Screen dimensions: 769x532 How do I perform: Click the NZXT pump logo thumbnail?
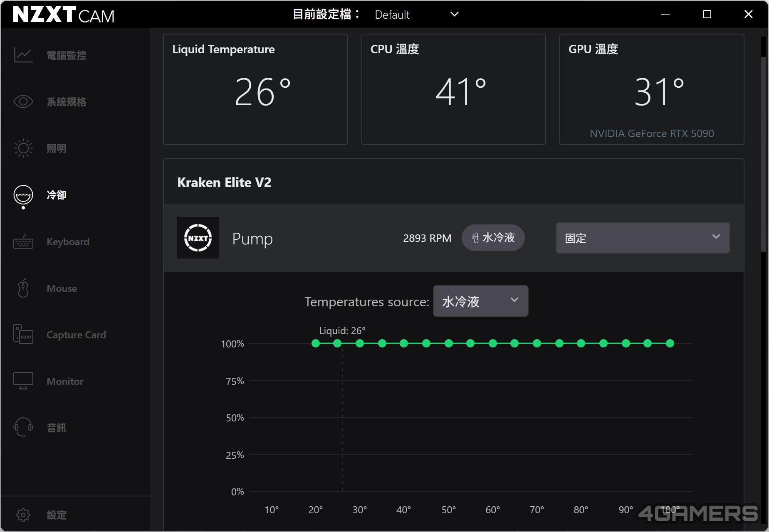point(198,238)
